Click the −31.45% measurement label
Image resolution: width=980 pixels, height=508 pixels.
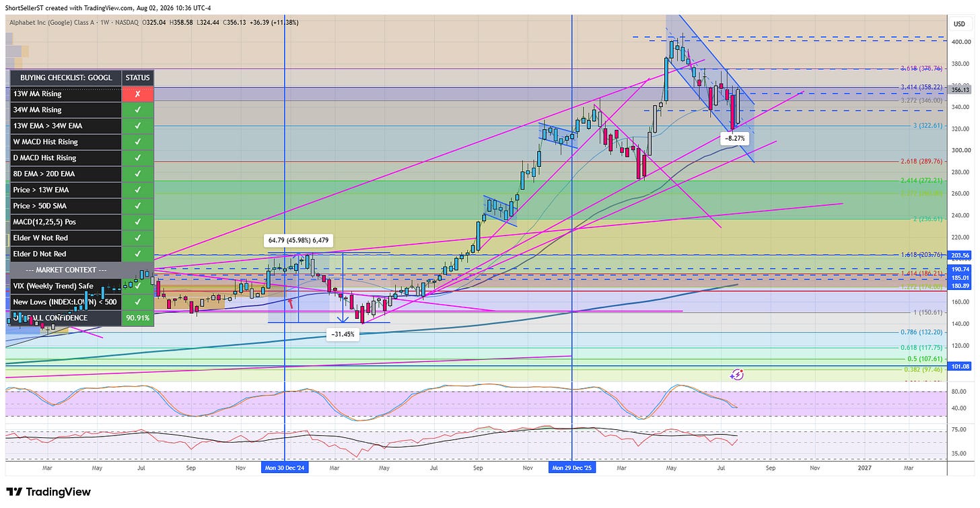point(343,334)
